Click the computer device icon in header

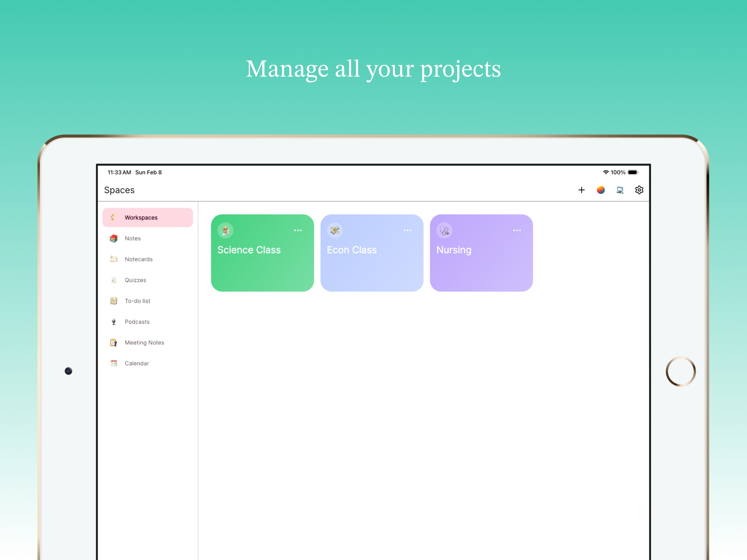(620, 190)
